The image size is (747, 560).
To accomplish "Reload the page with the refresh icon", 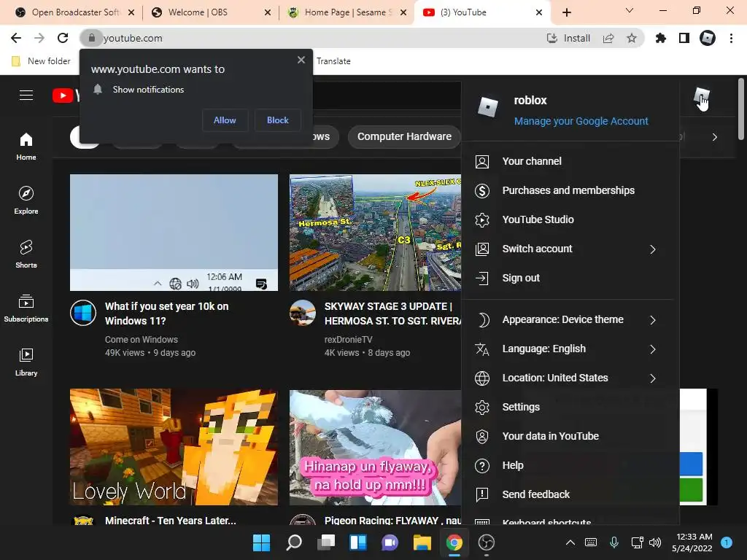I will click(63, 38).
